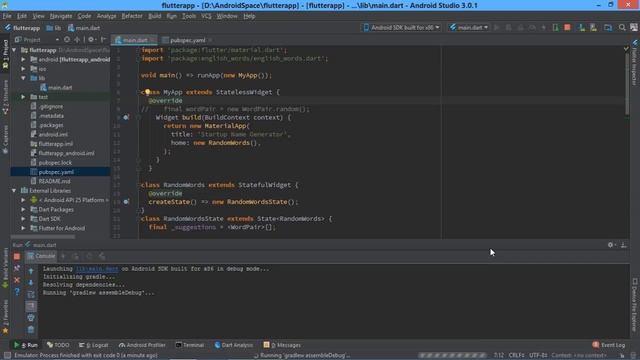Click the down arrow in console sidebar
This screenshot has height=360, width=640.
(x=31, y=282)
